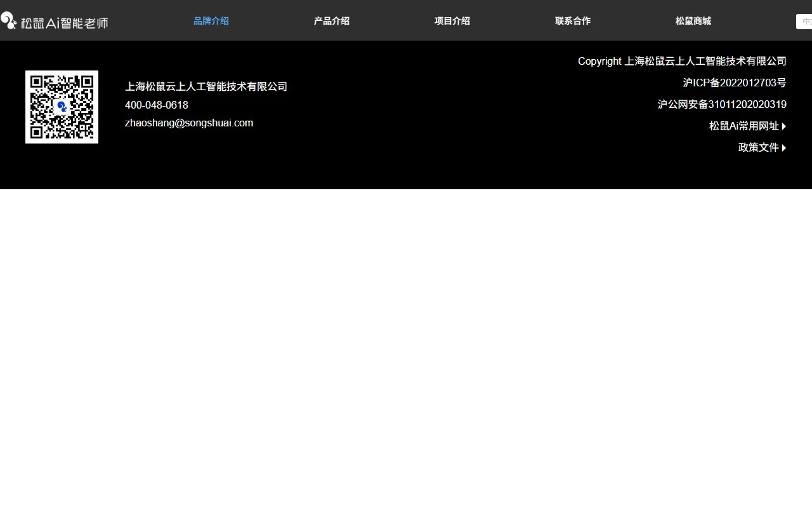Viewport: 812px width, 508px height.
Task: Click the 政策文件 text label
Action: 758,147
